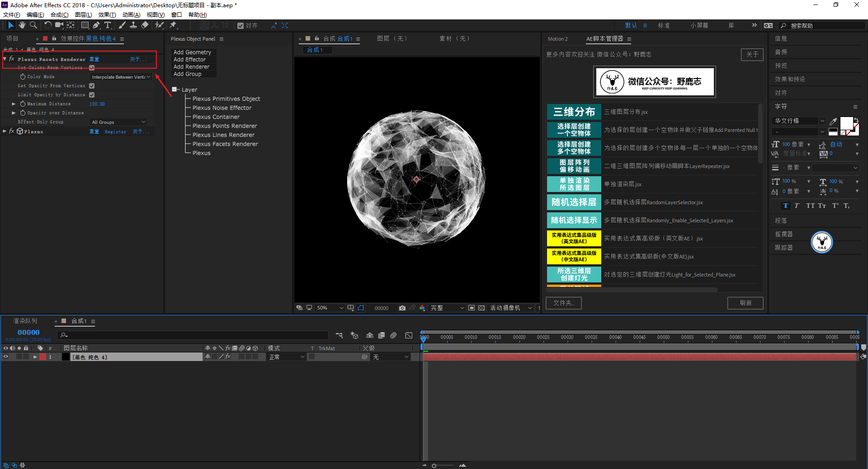Select the Horizontal Type tool
Screen dimensions: 868x469
pyautogui.click(x=108, y=25)
